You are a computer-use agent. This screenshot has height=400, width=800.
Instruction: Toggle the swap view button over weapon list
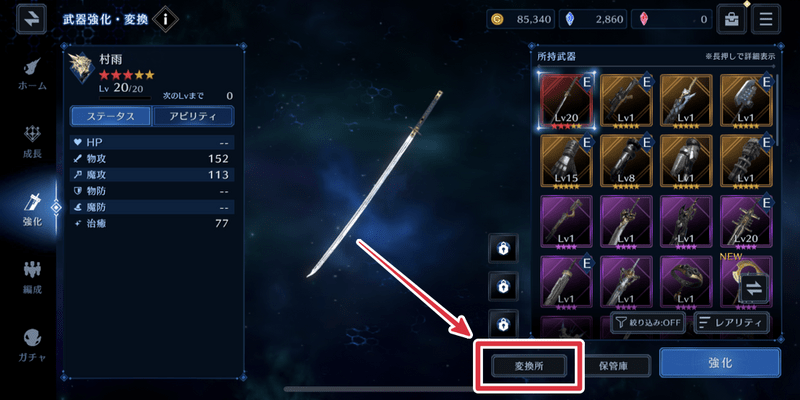click(x=754, y=289)
